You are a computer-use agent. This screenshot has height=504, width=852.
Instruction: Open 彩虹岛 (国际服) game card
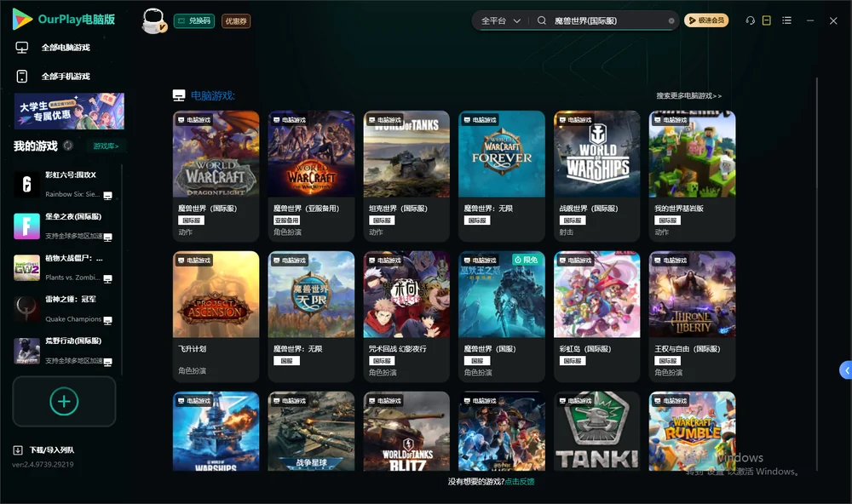tap(596, 316)
